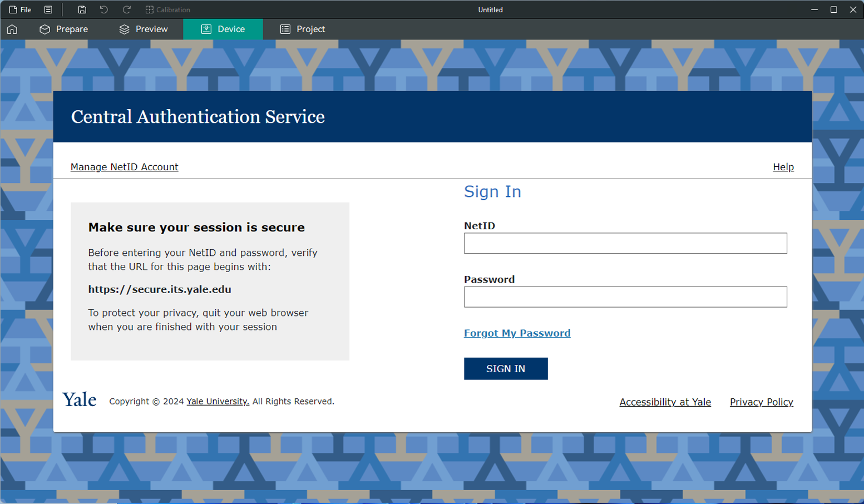
Task: Click the Help link
Action: click(783, 167)
